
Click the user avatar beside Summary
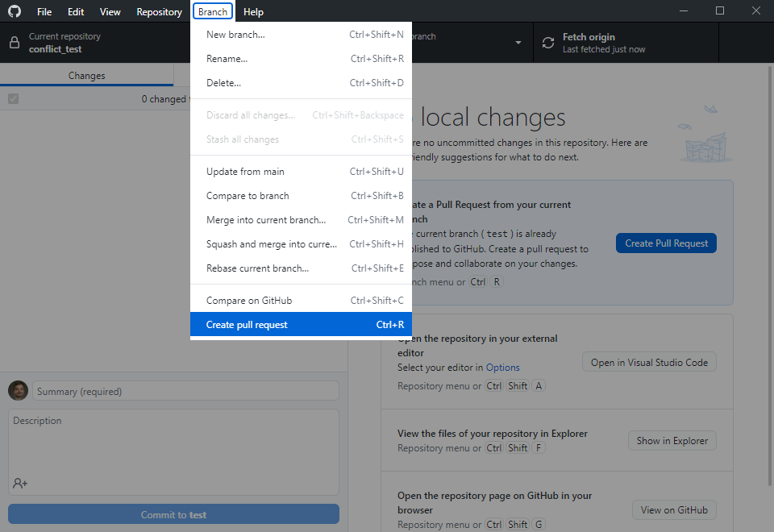18,391
